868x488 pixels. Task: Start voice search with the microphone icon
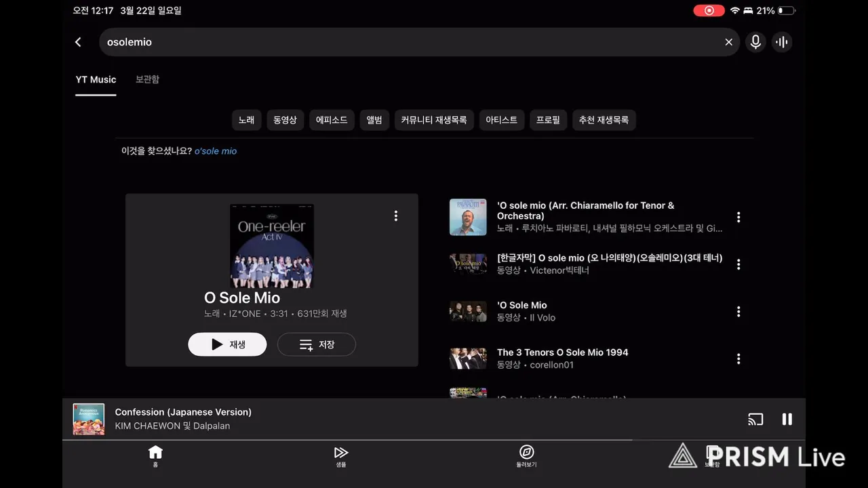coord(755,42)
